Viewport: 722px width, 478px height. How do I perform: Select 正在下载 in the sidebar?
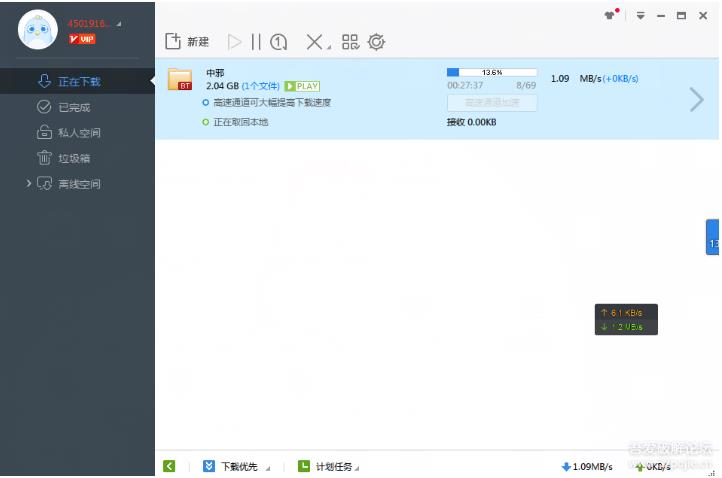click(77, 82)
